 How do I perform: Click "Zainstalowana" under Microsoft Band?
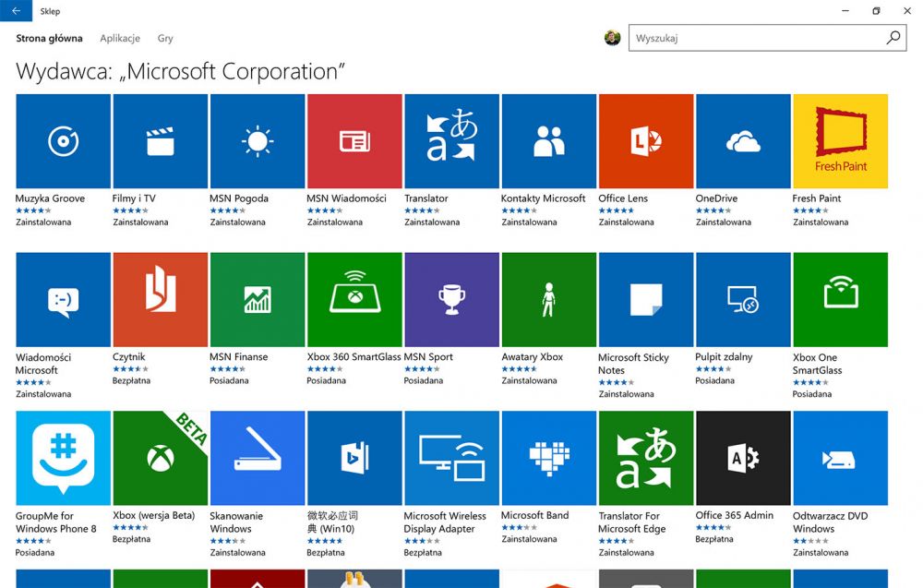coord(529,539)
